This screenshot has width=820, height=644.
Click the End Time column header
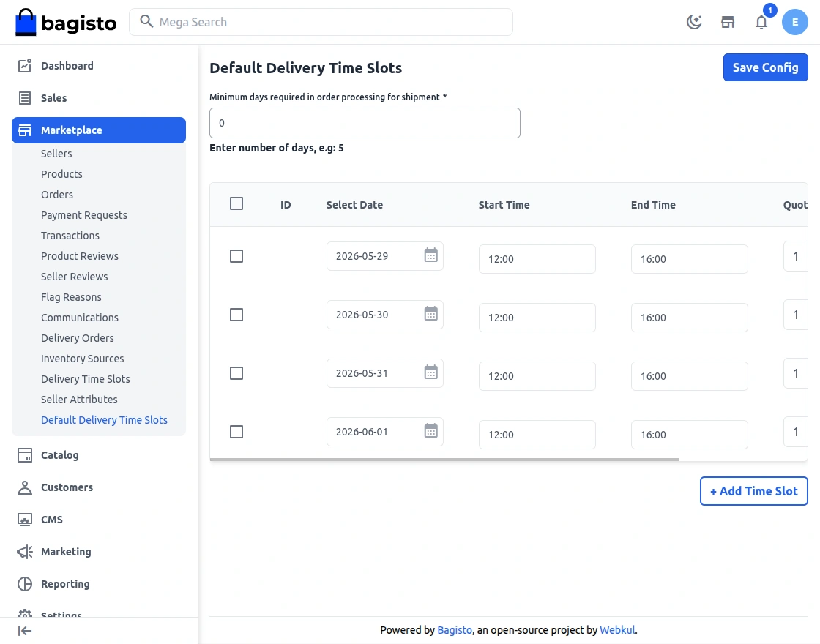(x=653, y=205)
